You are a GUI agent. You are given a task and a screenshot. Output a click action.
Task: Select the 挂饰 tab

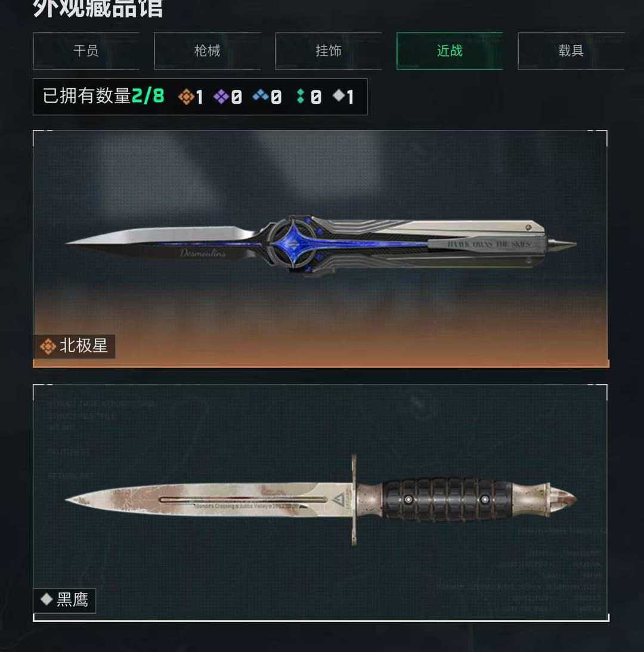(329, 51)
